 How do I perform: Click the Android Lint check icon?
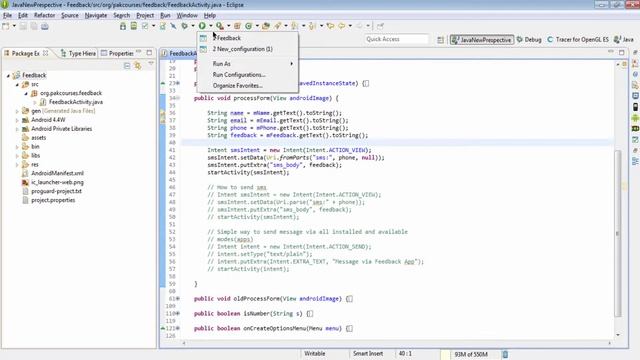point(145,26)
